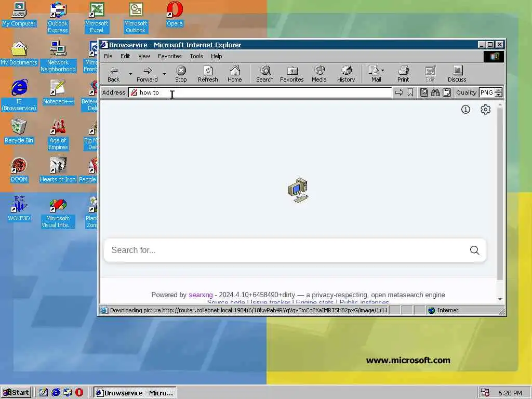Open the Search pane from toolbar
532x399 pixels.
(264, 74)
